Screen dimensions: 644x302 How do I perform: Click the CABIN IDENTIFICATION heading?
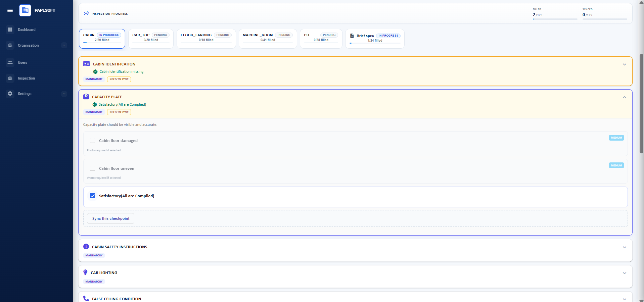(114, 64)
